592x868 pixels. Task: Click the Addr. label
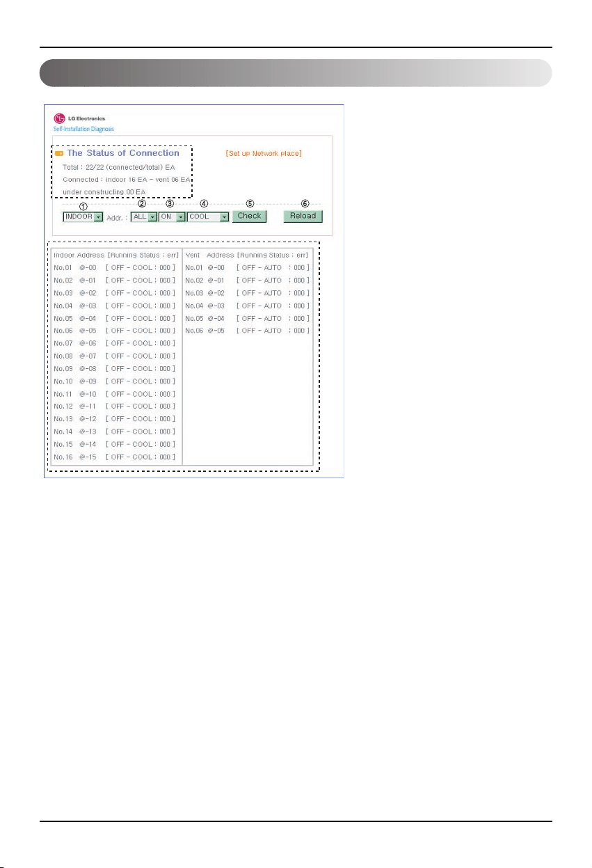pos(116,219)
